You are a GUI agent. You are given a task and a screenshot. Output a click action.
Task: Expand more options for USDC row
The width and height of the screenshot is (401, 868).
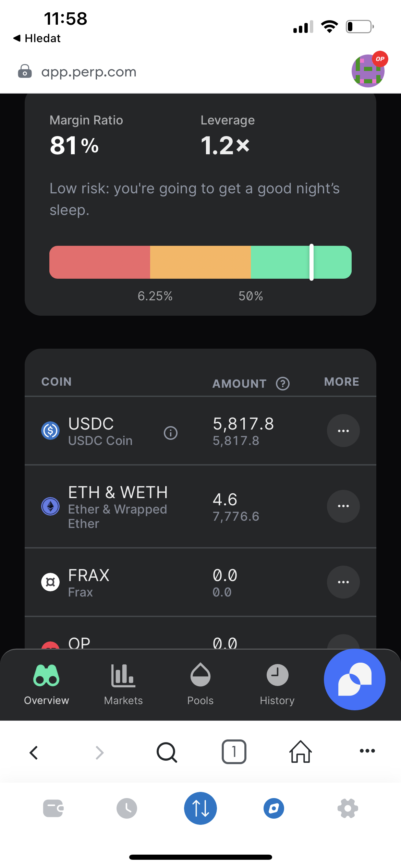point(343,431)
